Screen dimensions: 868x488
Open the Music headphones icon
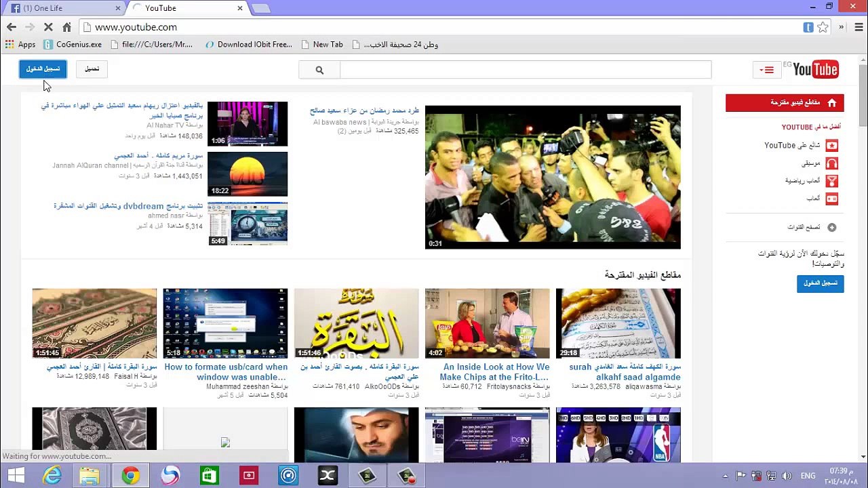(831, 163)
